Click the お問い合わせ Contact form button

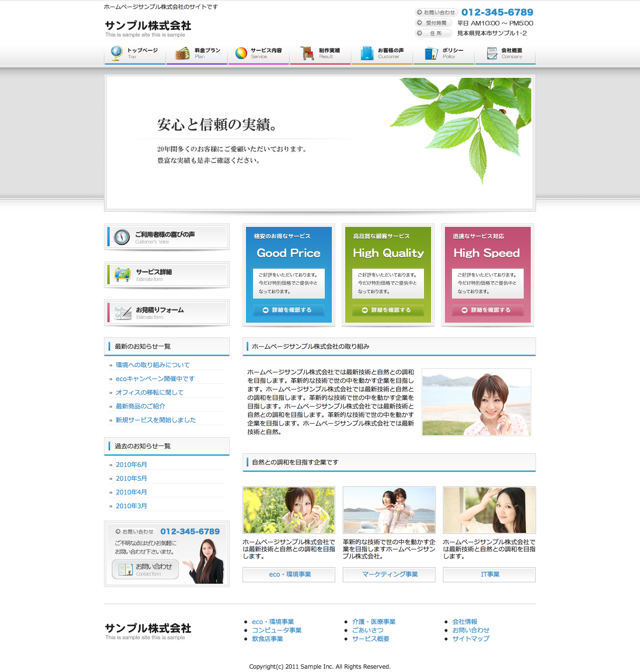point(145,569)
